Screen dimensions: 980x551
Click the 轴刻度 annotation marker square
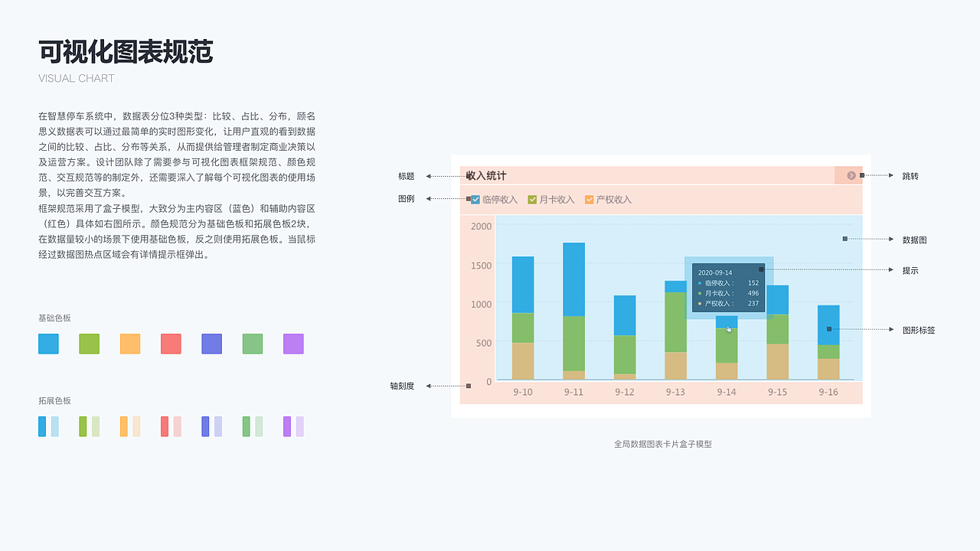(x=469, y=386)
